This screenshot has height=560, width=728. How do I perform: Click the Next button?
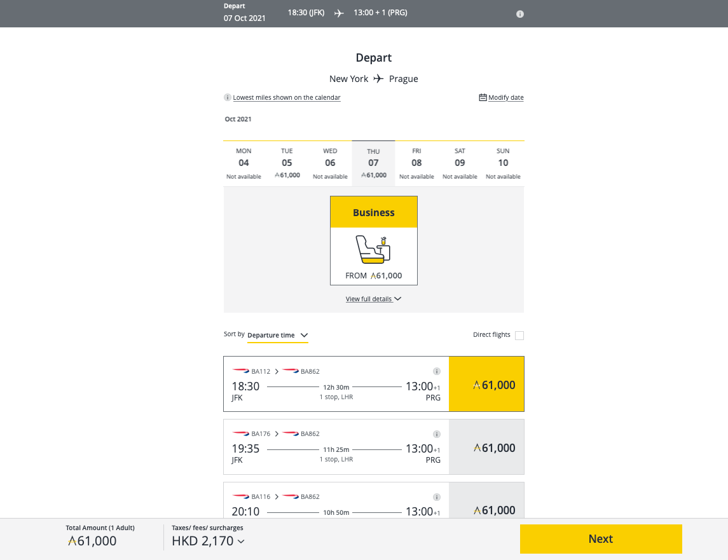tap(601, 538)
